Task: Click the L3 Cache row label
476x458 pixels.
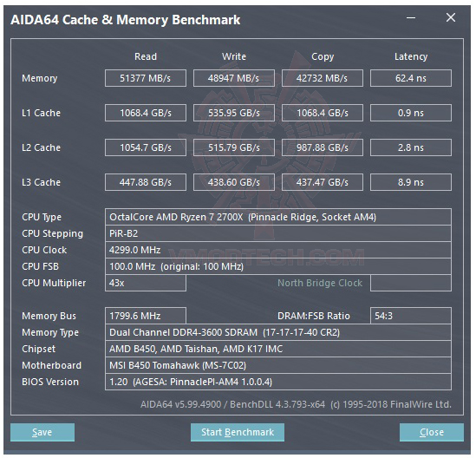Action: [41, 182]
